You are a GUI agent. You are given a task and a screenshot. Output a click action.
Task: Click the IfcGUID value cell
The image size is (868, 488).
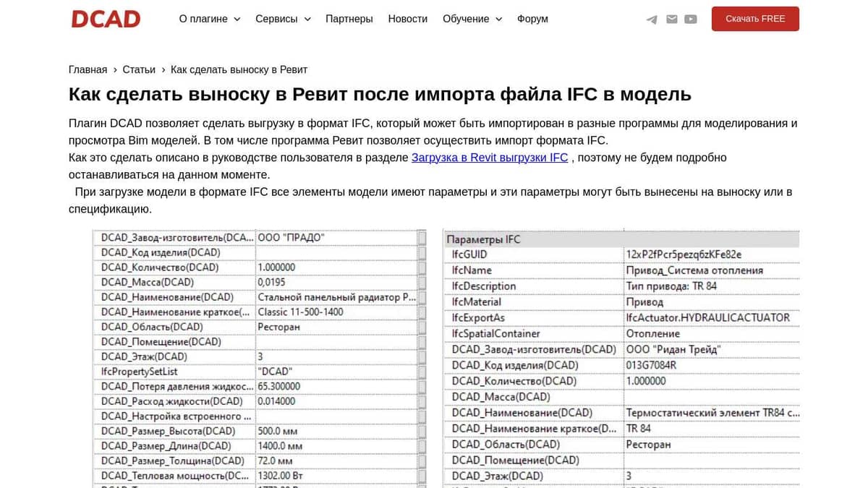(x=684, y=254)
